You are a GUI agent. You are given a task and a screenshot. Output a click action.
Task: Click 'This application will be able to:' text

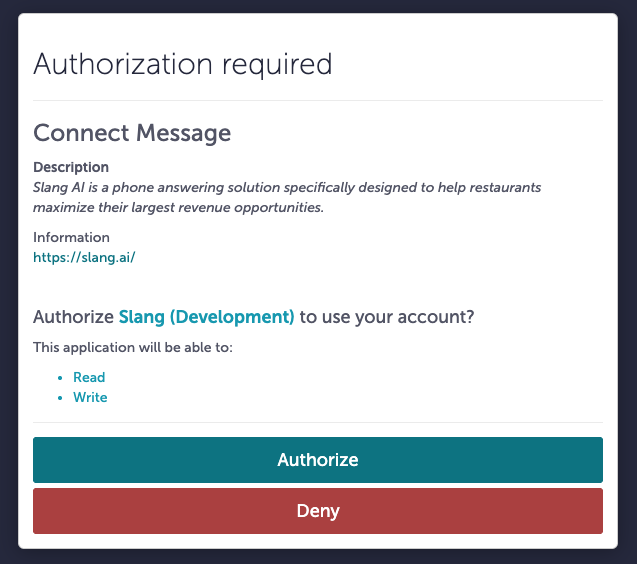[x=133, y=347]
